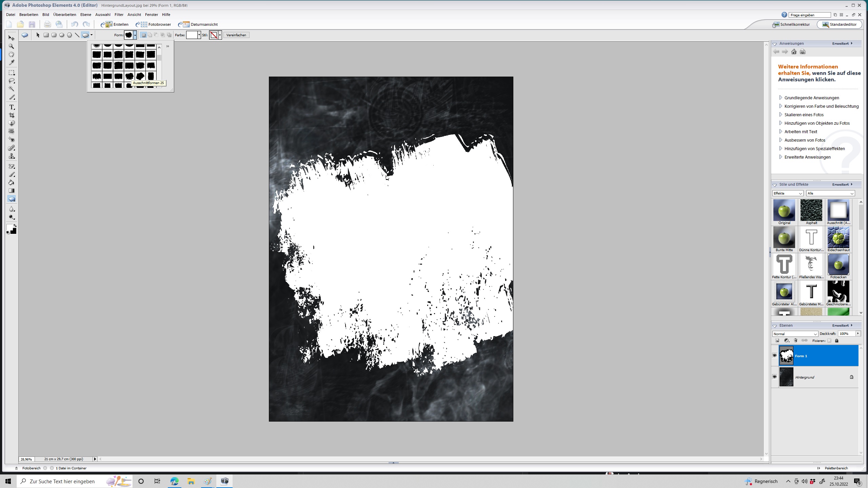The image size is (868, 488).
Task: Select the horizontal Type tool
Action: click(x=12, y=107)
